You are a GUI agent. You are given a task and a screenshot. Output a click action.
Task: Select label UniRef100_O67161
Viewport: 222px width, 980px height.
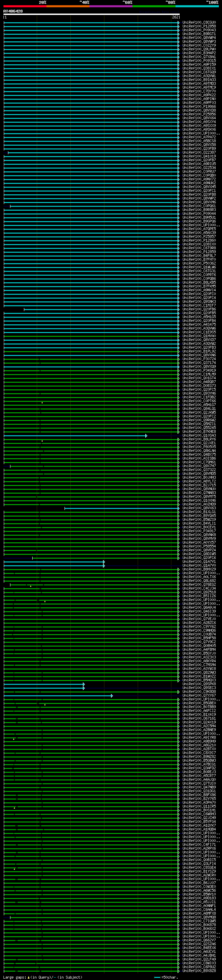(x=199, y=719)
